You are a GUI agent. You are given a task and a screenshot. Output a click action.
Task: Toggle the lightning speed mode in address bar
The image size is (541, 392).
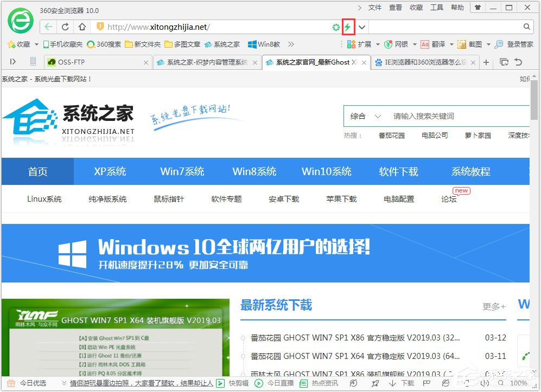coord(348,27)
